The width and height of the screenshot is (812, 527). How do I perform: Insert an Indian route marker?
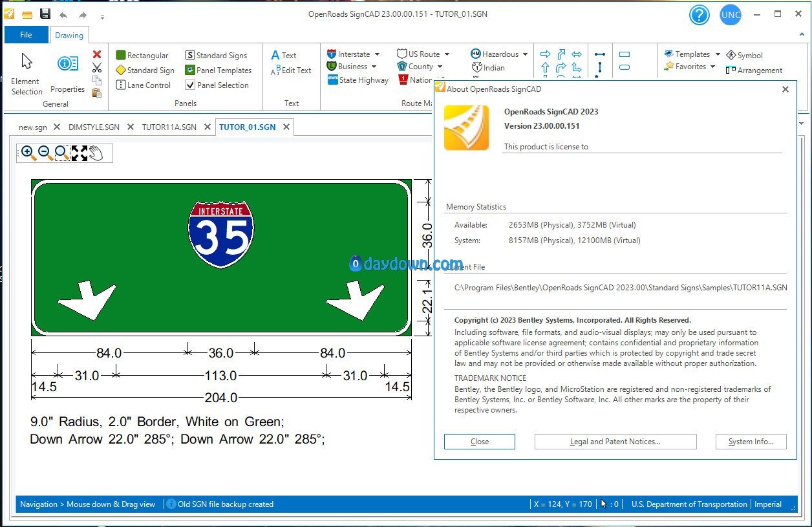point(489,67)
